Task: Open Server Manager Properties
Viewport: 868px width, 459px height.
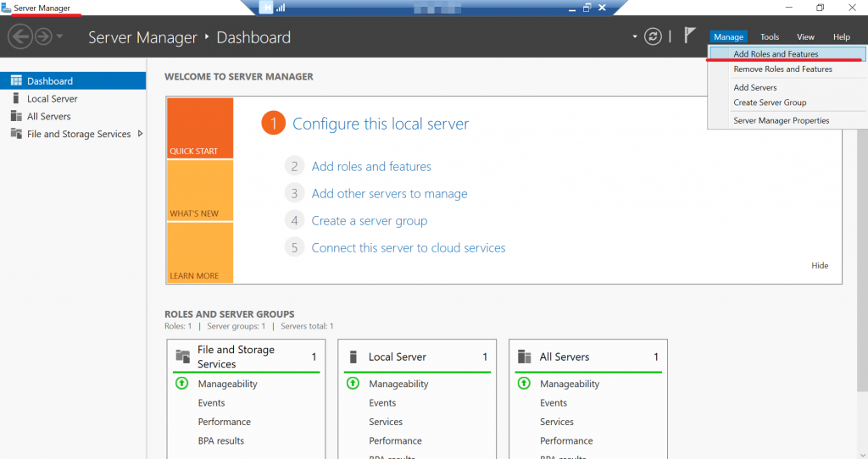Action: [787, 120]
